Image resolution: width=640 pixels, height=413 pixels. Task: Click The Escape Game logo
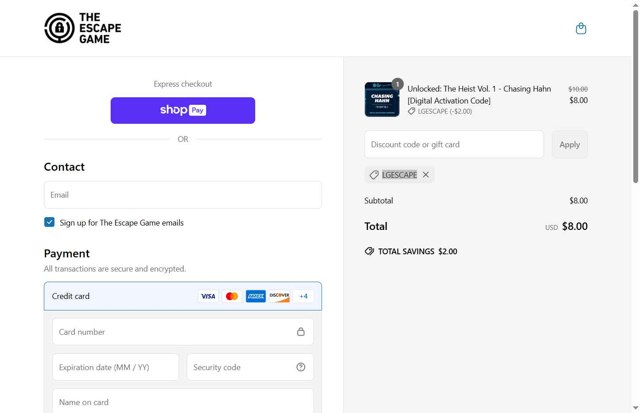83,28
